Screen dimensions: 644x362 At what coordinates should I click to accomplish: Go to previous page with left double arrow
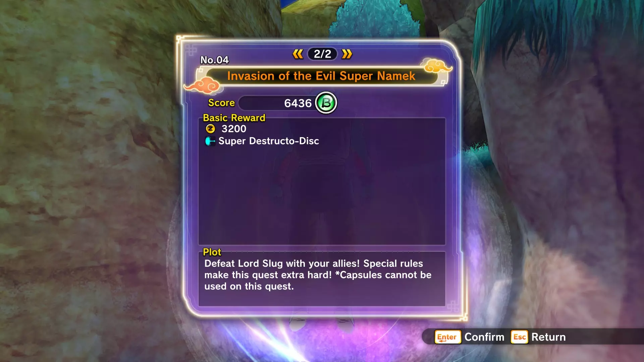tap(298, 54)
